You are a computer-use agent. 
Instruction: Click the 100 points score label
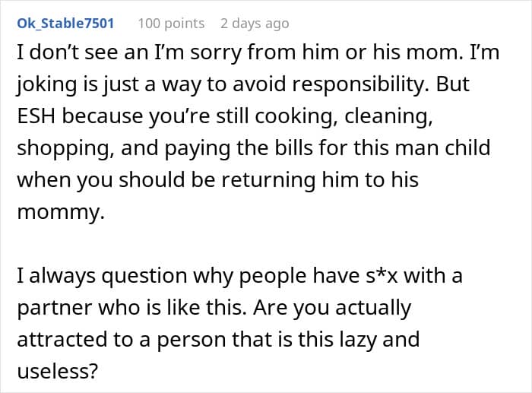tap(171, 24)
